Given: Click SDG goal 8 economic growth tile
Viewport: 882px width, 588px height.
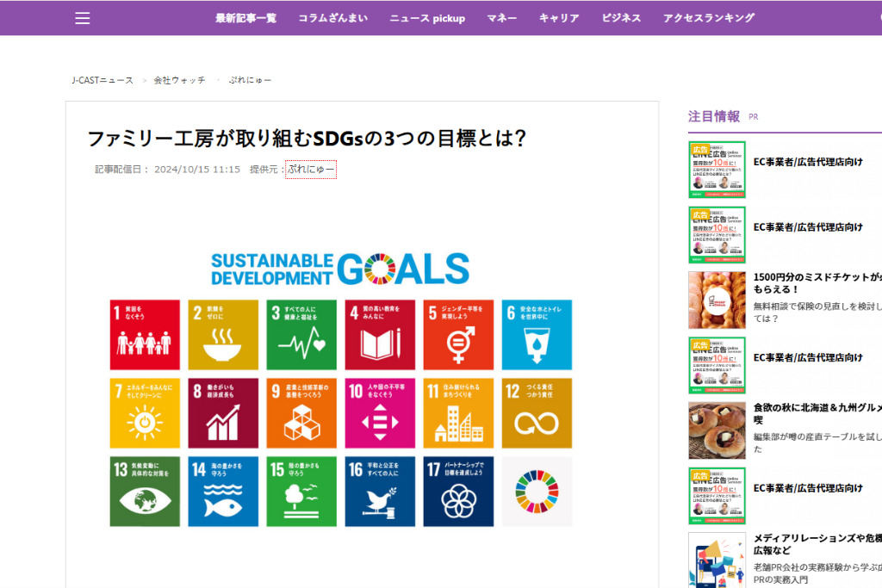Looking at the screenshot, I should coord(223,413).
